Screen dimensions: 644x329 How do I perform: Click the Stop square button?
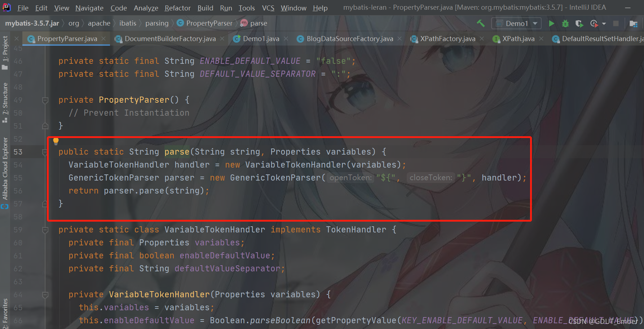(616, 23)
